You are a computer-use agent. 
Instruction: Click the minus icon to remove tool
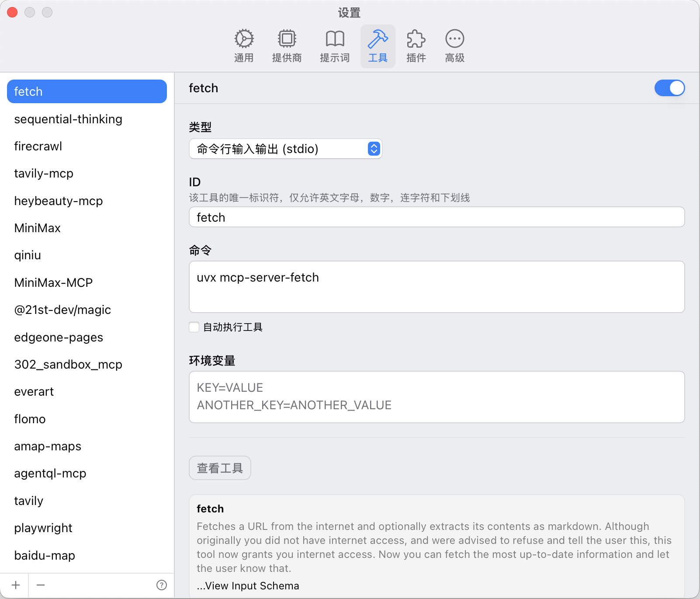click(41, 585)
